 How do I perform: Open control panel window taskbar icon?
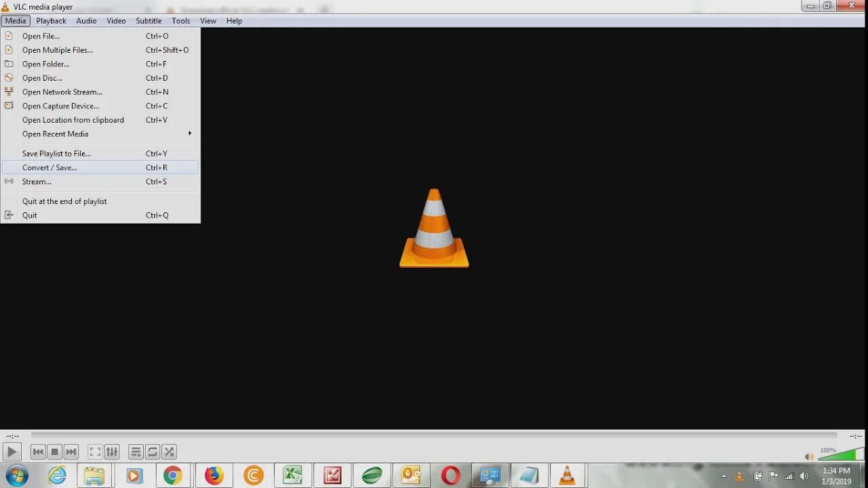(x=490, y=476)
